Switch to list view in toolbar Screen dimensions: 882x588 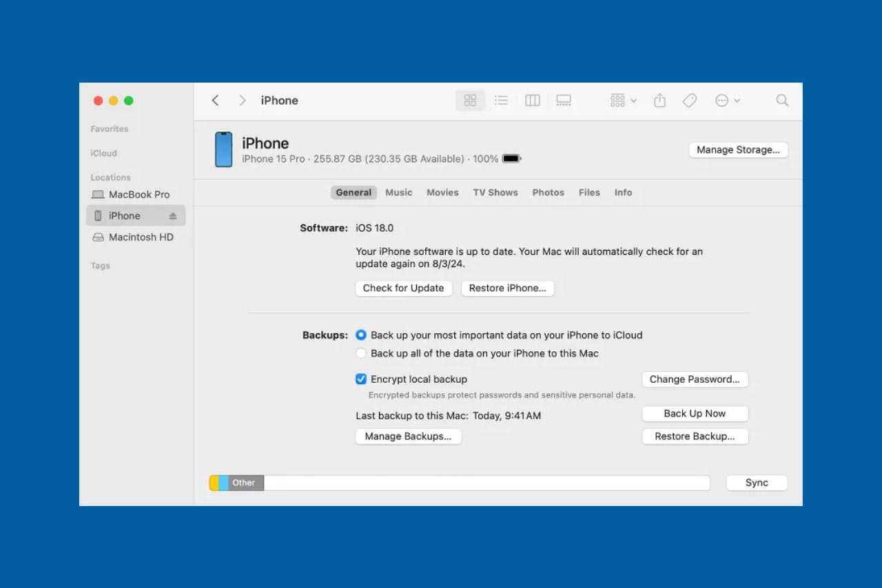point(501,101)
